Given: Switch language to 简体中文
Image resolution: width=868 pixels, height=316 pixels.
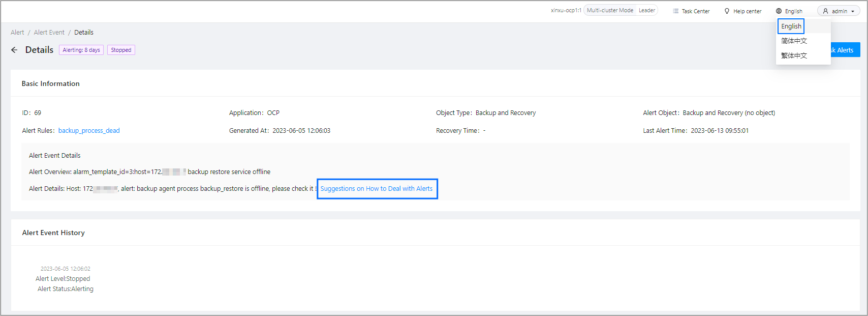Looking at the screenshot, I should tap(794, 41).
